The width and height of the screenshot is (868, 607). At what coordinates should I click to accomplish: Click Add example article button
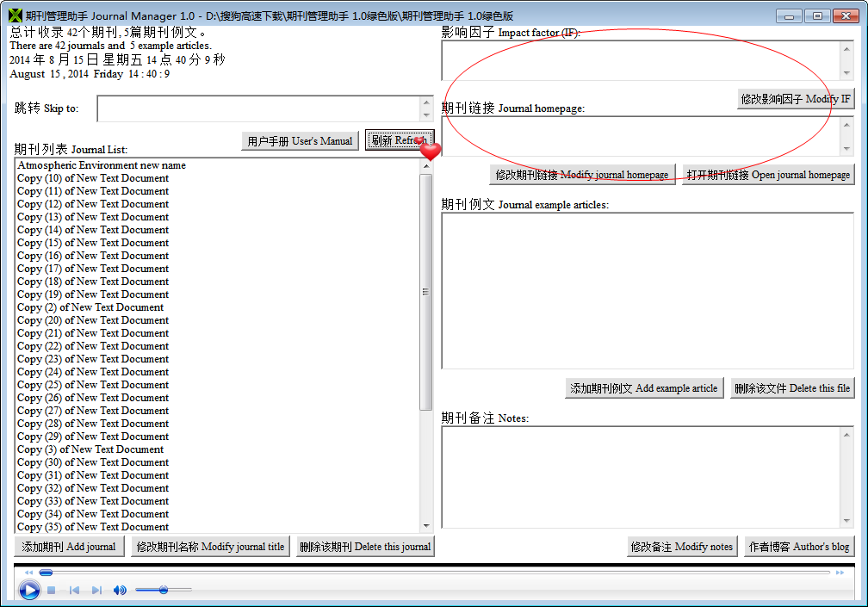click(x=644, y=388)
